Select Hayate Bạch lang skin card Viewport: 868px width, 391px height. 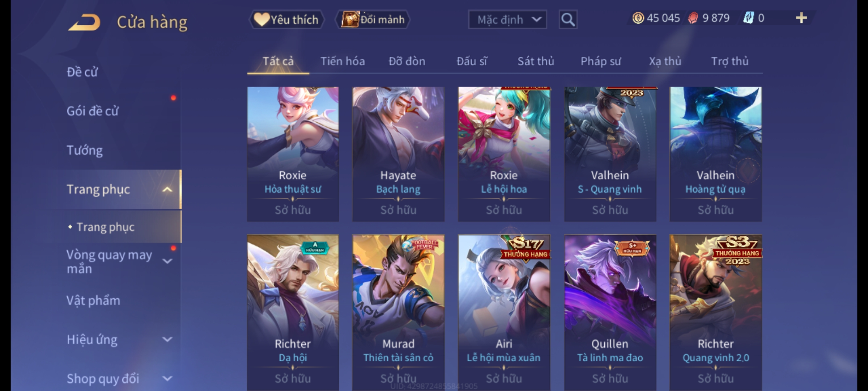pos(398,154)
